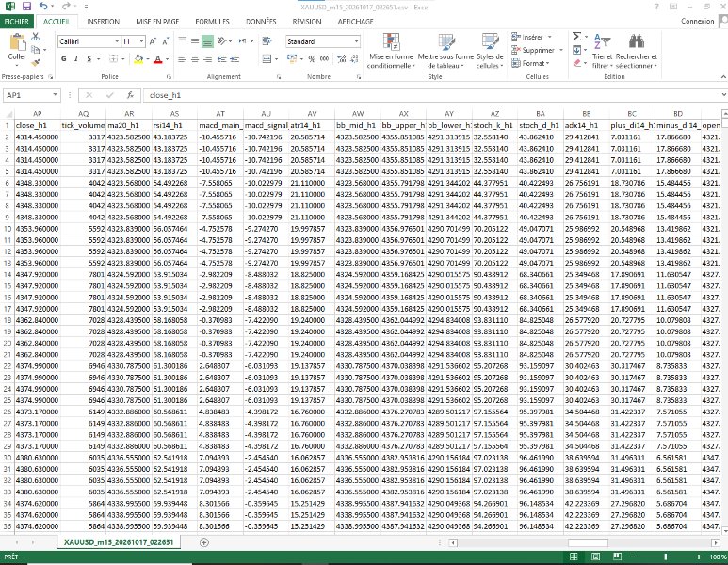This screenshot has width=728, height=565.
Task: Toggle Italic I formatting
Action: [76, 59]
